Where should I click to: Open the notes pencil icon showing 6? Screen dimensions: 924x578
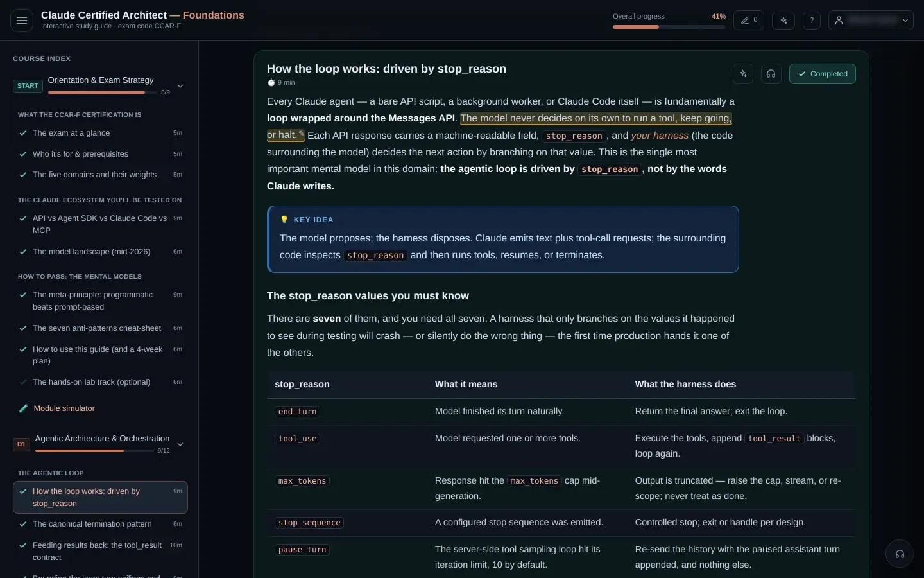749,21
